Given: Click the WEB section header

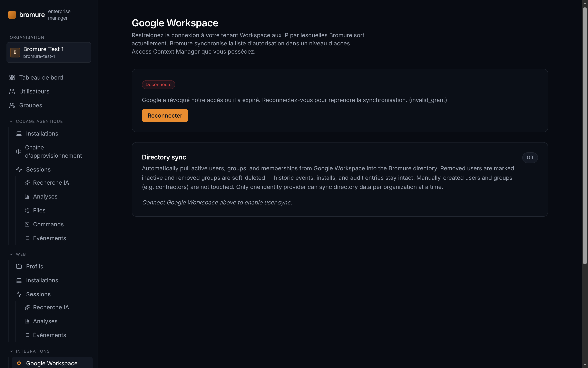Looking at the screenshot, I should click(21, 254).
